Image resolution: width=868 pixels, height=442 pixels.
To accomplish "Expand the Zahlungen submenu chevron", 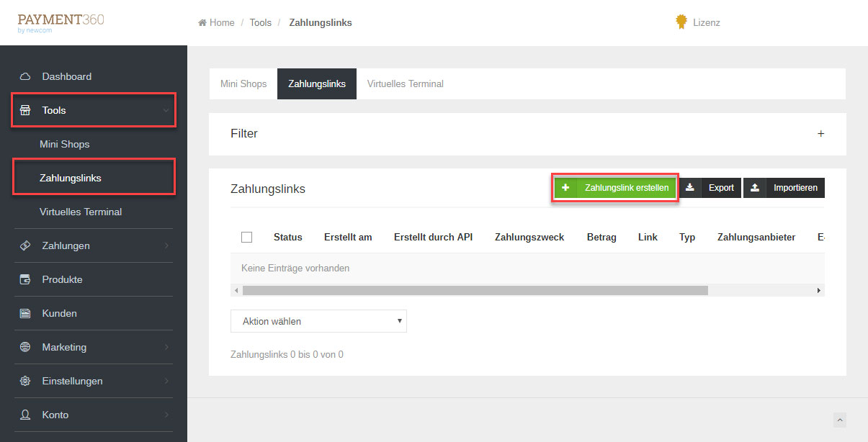I will 166,245.
